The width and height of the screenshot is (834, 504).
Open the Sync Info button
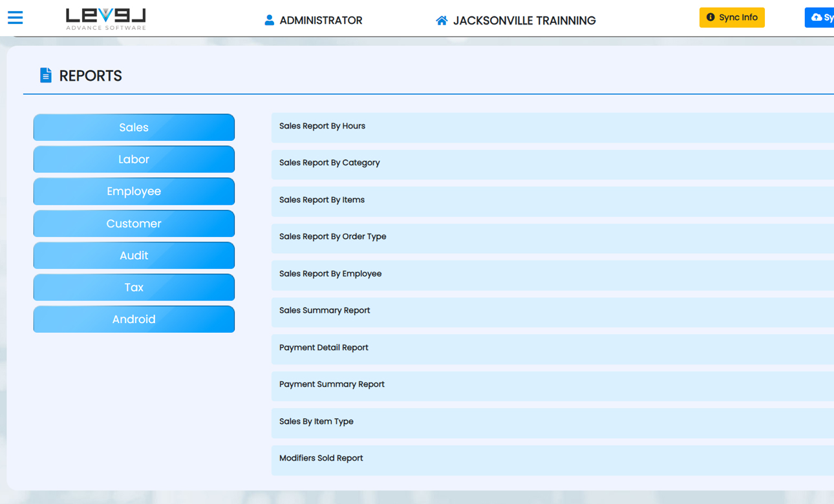tap(732, 17)
